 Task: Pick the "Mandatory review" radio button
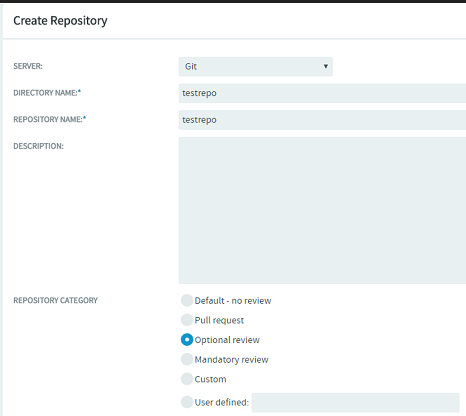[187, 359]
